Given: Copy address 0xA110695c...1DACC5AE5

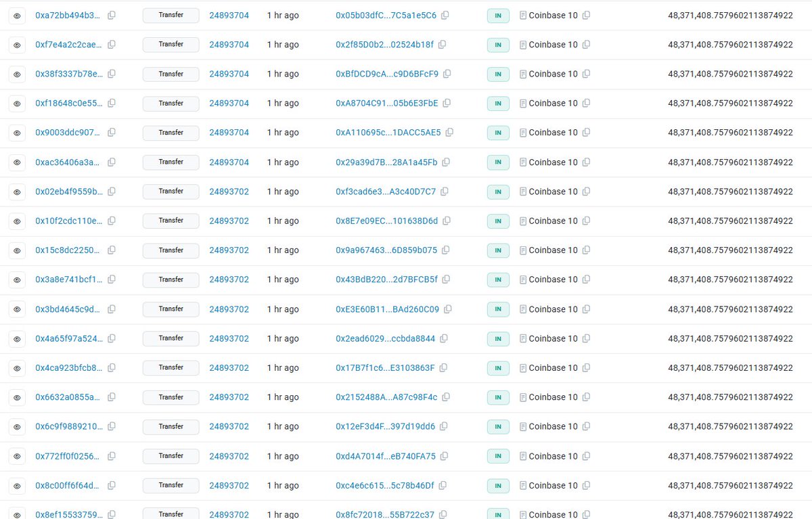Looking at the screenshot, I should click(x=449, y=133).
